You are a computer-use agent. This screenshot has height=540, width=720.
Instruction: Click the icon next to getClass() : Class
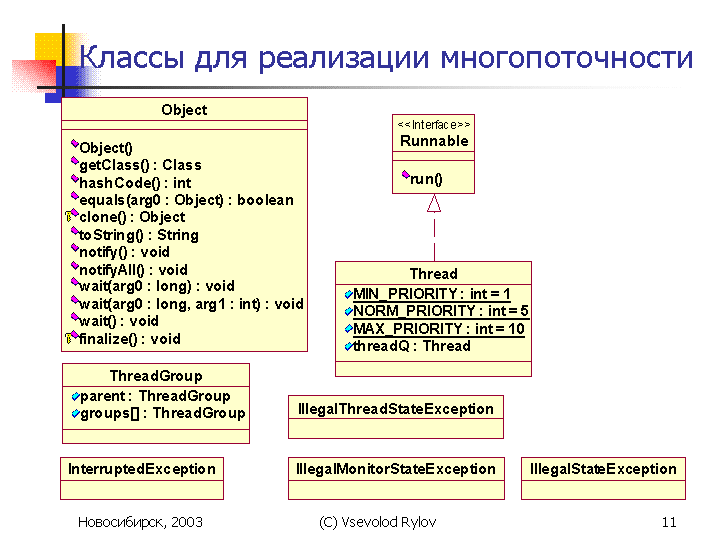tap(75, 161)
